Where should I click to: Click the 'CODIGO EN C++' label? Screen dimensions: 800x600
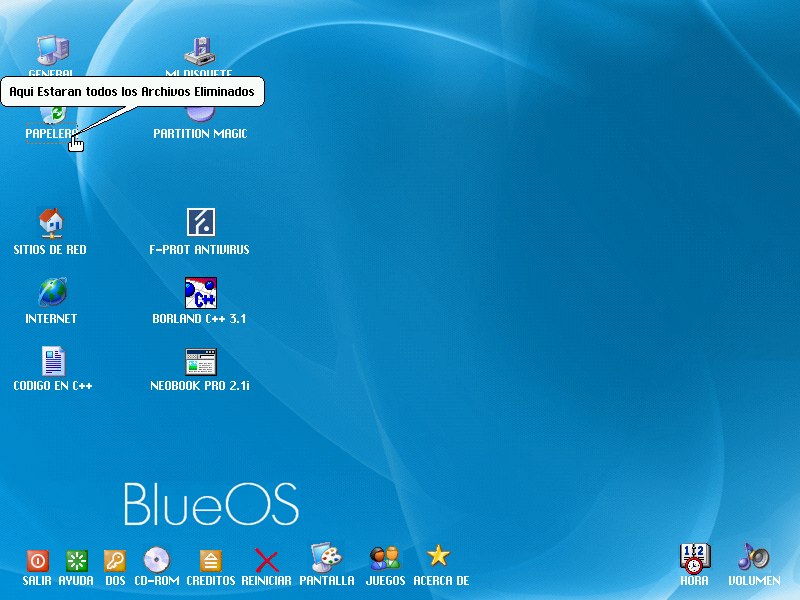coord(53,386)
